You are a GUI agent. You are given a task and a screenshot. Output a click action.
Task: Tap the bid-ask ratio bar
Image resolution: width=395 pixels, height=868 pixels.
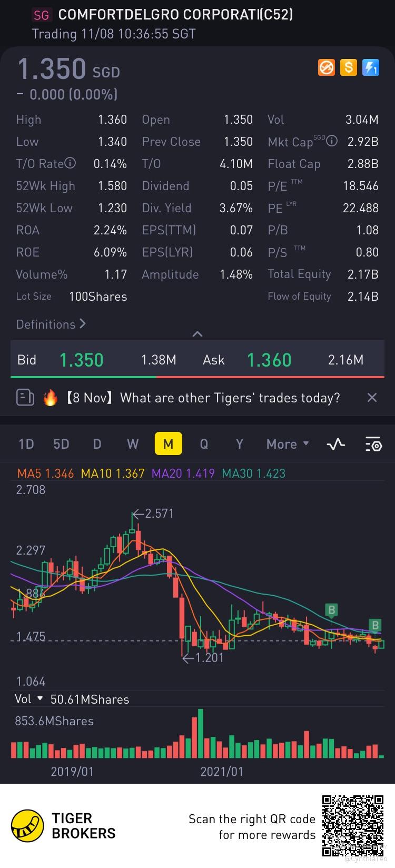pos(197,377)
